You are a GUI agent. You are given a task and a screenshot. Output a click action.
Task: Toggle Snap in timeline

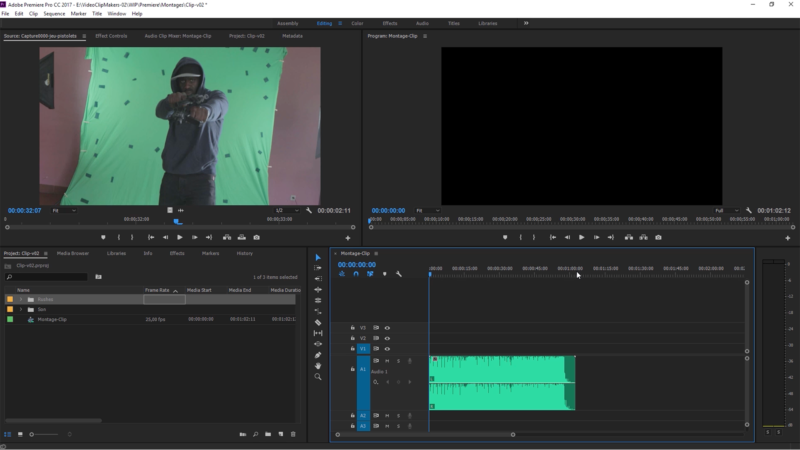click(x=356, y=274)
